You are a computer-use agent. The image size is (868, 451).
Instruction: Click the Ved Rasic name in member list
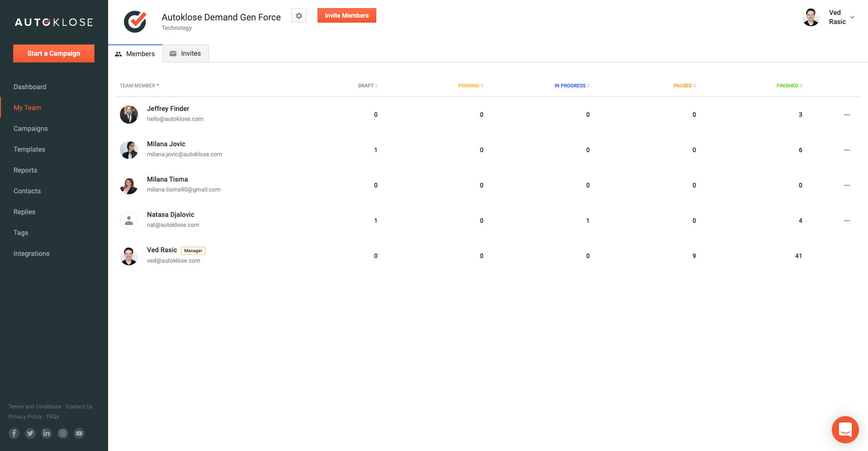(162, 250)
